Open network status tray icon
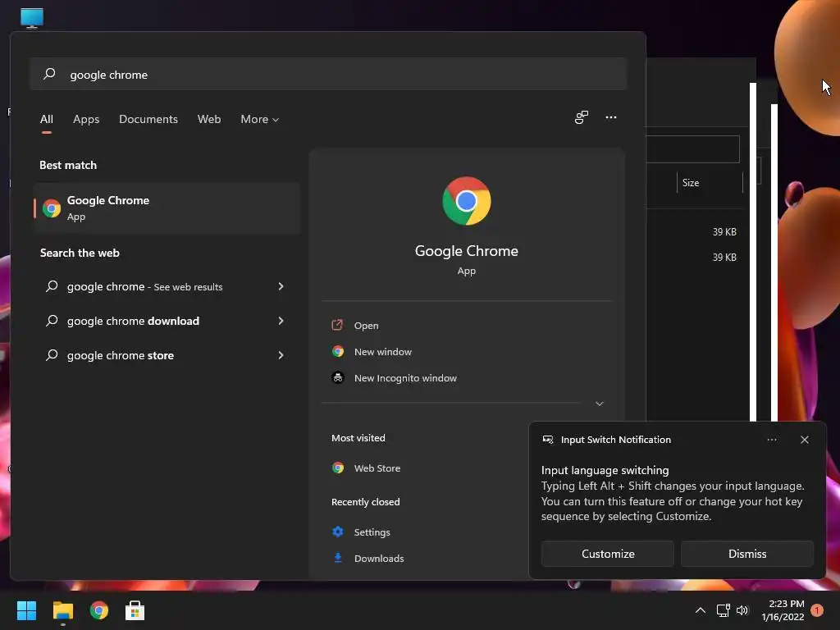The height and width of the screenshot is (630, 840). click(x=724, y=610)
